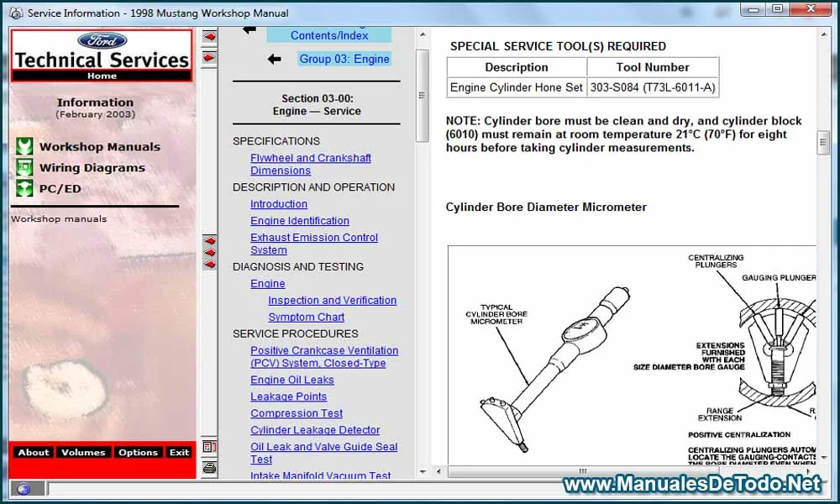
Task: Open the Compression Test link
Action: tap(297, 413)
